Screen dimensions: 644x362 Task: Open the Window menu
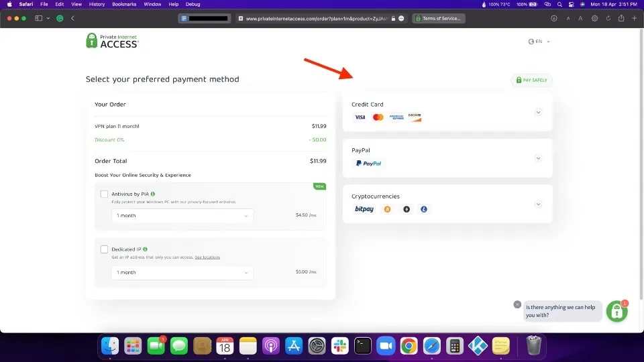pyautogui.click(x=152, y=4)
